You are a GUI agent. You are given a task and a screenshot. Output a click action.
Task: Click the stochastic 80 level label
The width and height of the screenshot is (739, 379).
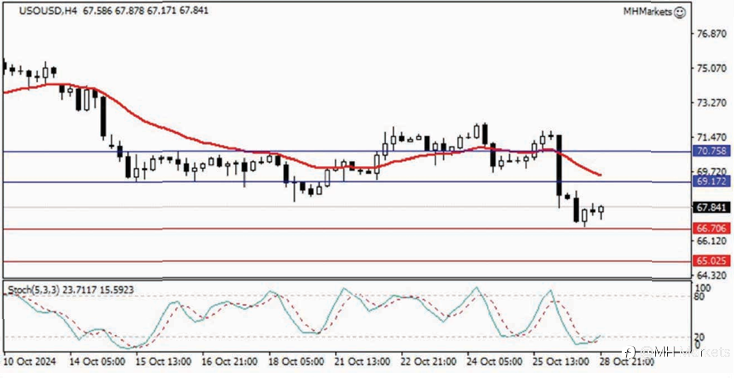[x=699, y=297]
